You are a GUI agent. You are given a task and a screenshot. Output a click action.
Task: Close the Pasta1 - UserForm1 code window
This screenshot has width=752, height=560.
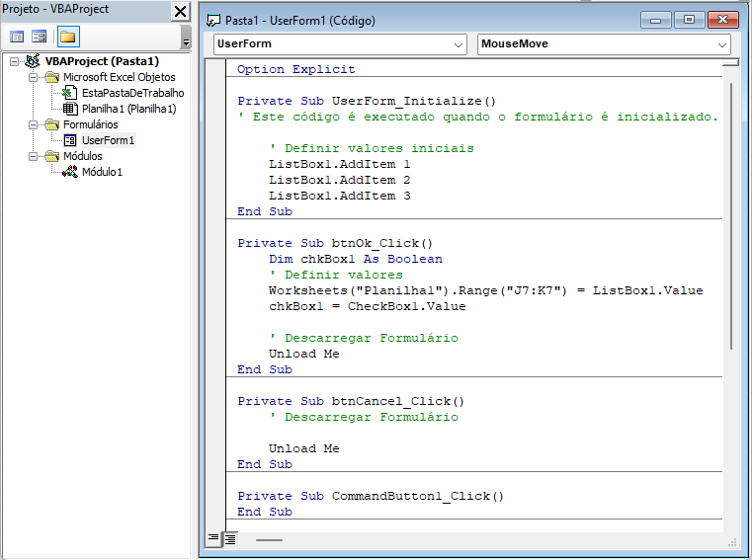point(722,20)
